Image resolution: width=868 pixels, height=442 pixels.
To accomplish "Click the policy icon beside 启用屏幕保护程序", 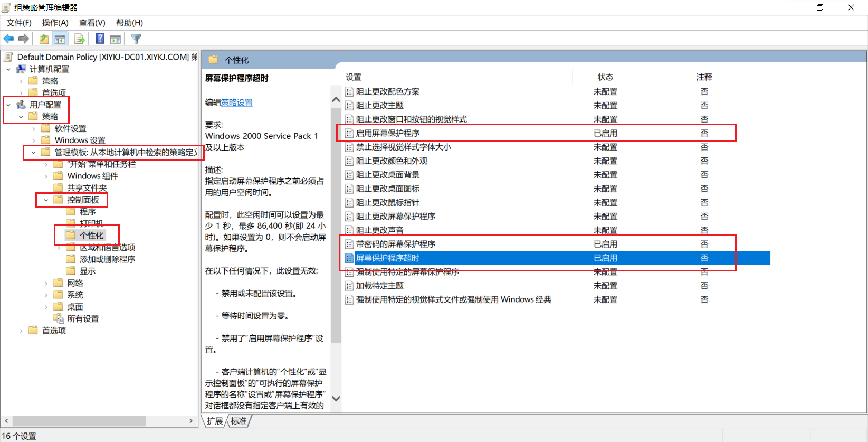I will click(349, 134).
